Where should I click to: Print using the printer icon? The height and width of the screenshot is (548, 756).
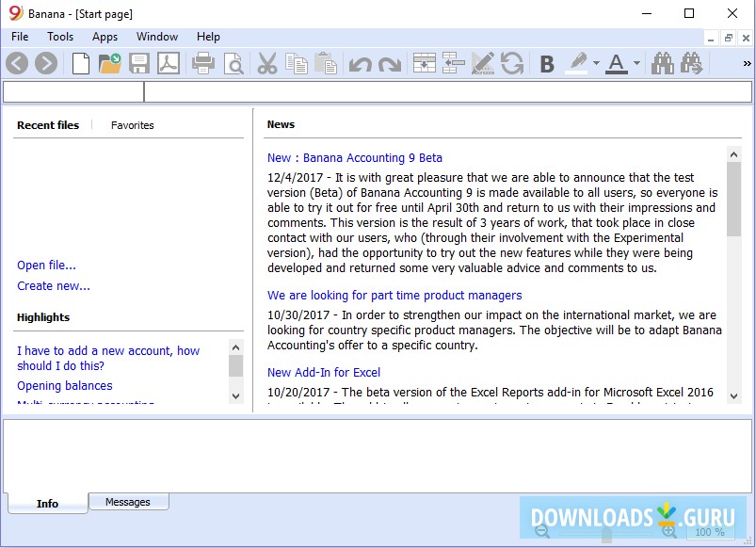[x=203, y=63]
